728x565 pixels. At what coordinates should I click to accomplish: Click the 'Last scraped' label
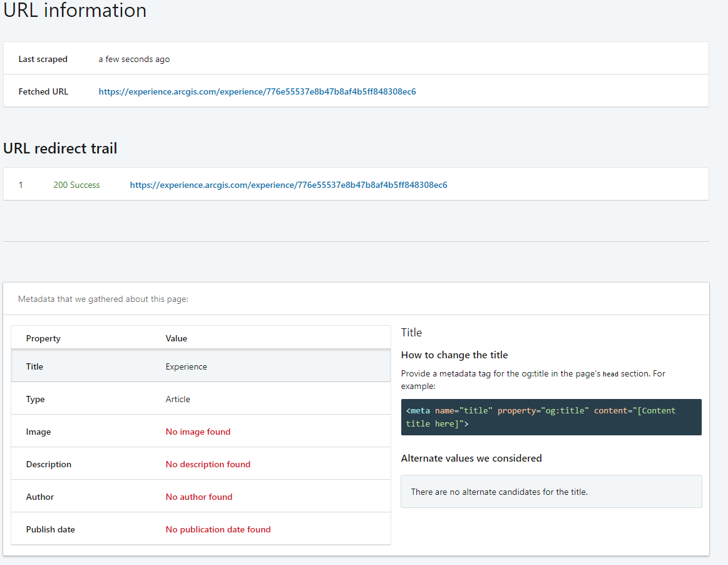point(43,59)
